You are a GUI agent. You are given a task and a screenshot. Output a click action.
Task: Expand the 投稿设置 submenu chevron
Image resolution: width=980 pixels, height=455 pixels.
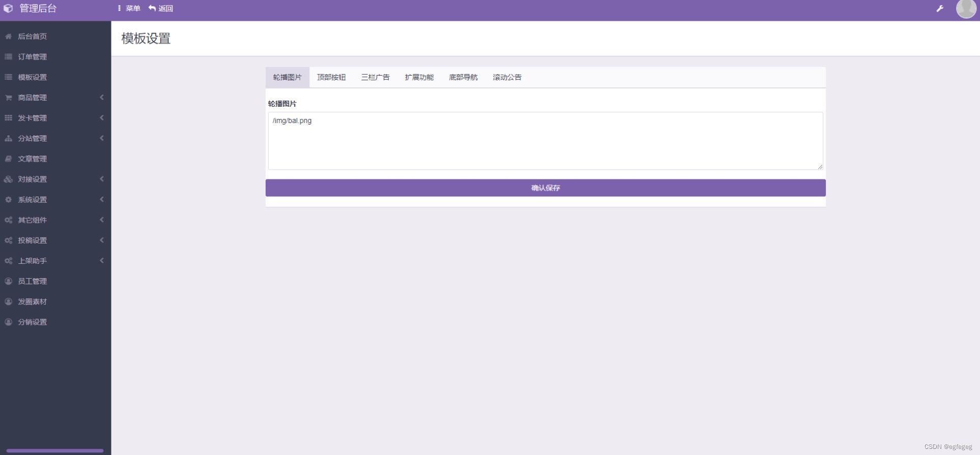102,240
